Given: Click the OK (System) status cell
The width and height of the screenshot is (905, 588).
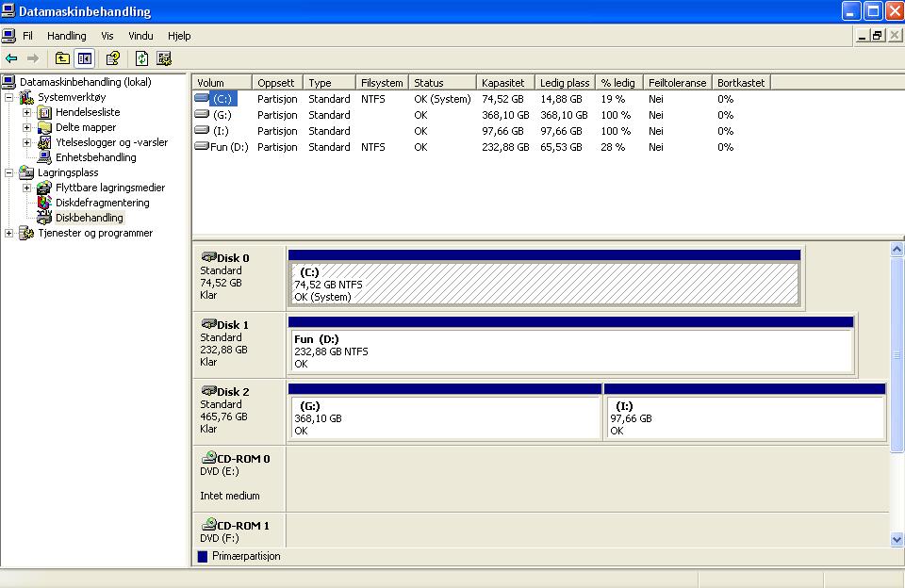Looking at the screenshot, I should tap(442, 99).
